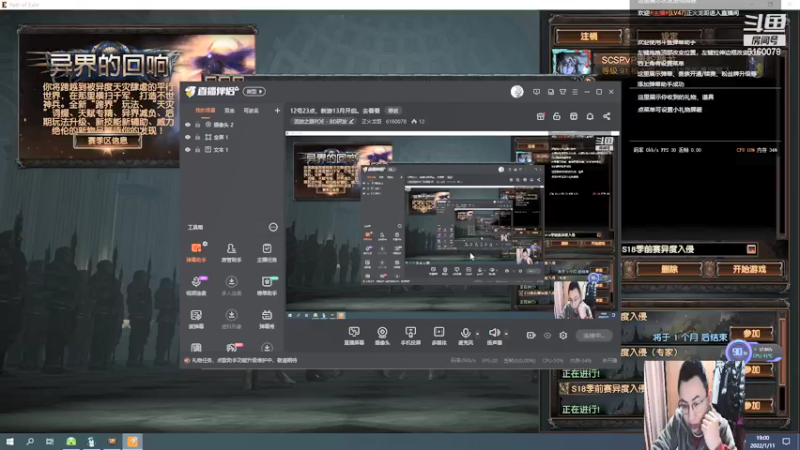Click the record video camera icon
This screenshot has width=800, height=450.
pos(531,335)
